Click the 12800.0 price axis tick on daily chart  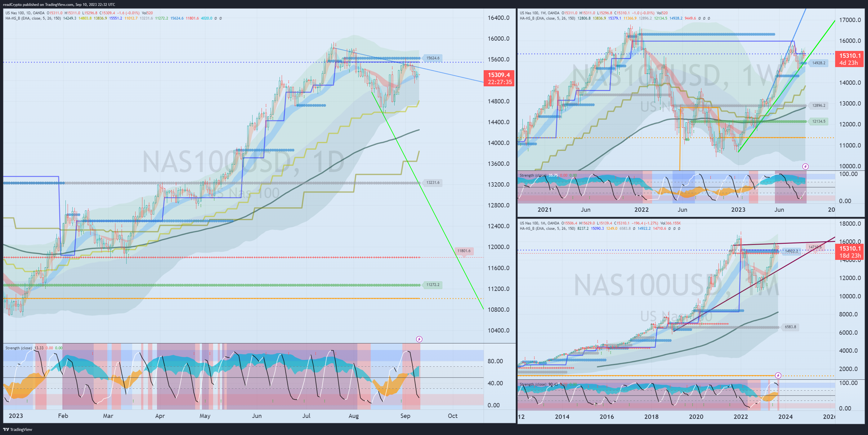(x=498, y=205)
